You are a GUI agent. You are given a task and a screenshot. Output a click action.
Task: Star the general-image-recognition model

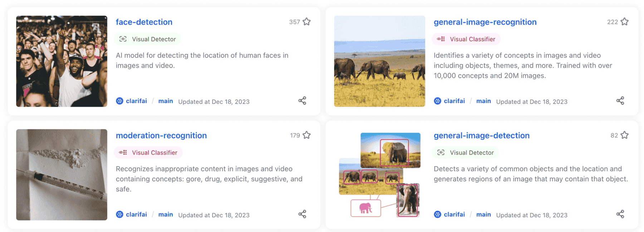click(x=625, y=22)
